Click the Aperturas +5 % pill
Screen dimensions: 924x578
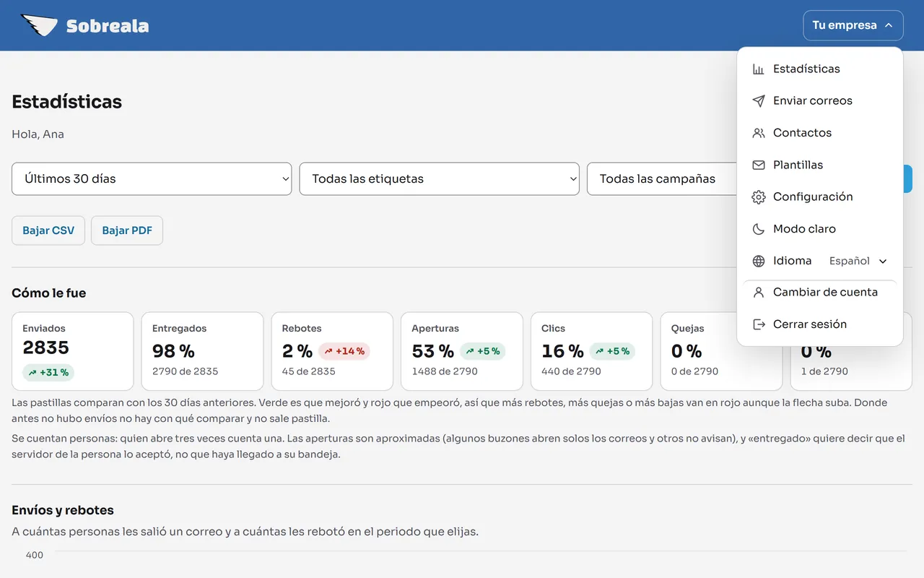pos(482,351)
